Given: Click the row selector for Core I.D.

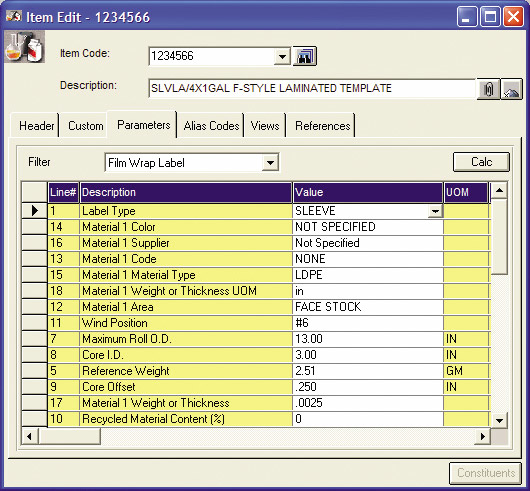Looking at the screenshot, I should (x=34, y=355).
